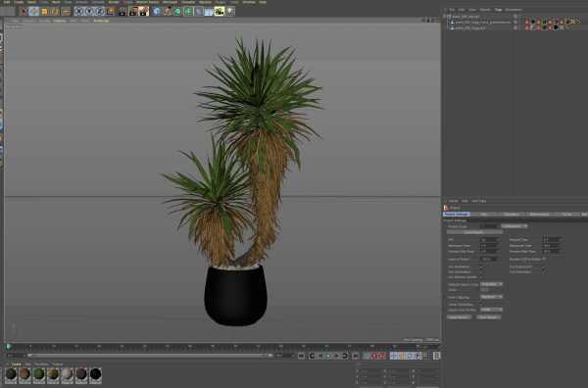This screenshot has width=588, height=388.
Task: Toggle position keyframe recording icon
Action: click(393, 356)
